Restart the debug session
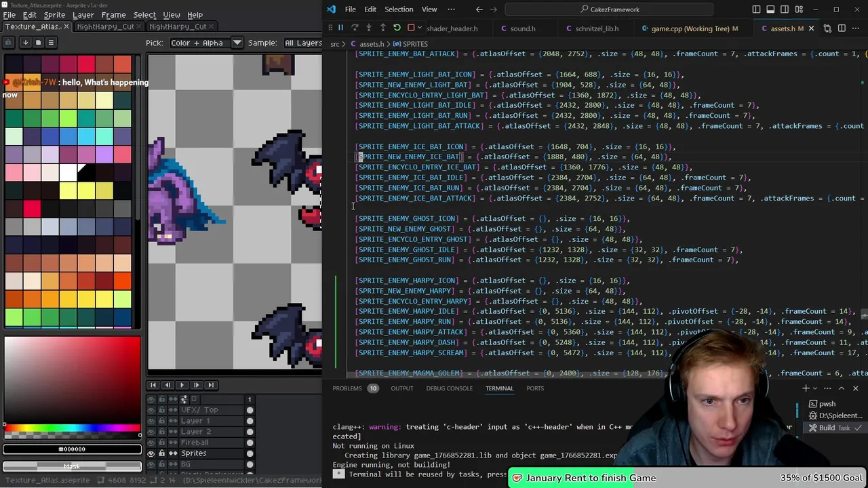 397,28
